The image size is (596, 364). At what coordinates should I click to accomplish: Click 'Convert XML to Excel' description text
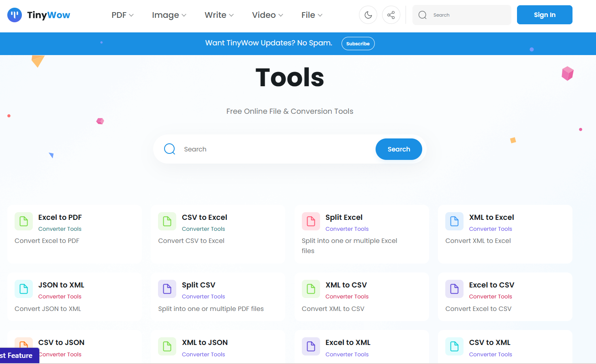pos(478,241)
